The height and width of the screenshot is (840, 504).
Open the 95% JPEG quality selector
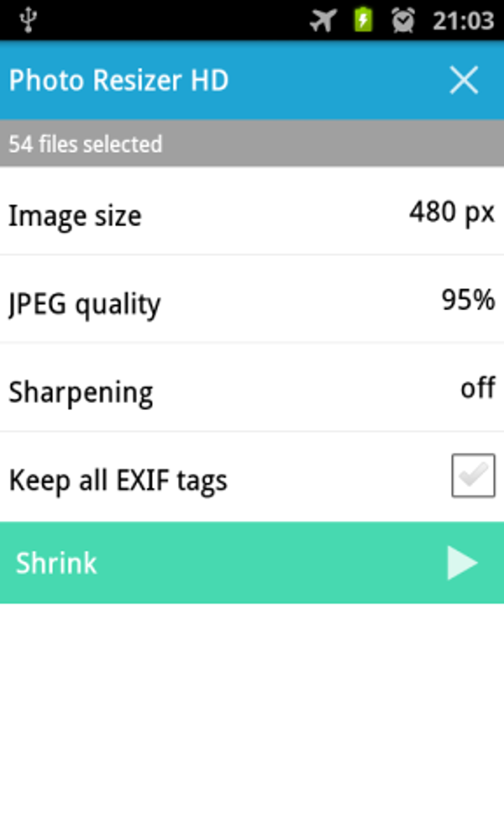click(x=467, y=299)
